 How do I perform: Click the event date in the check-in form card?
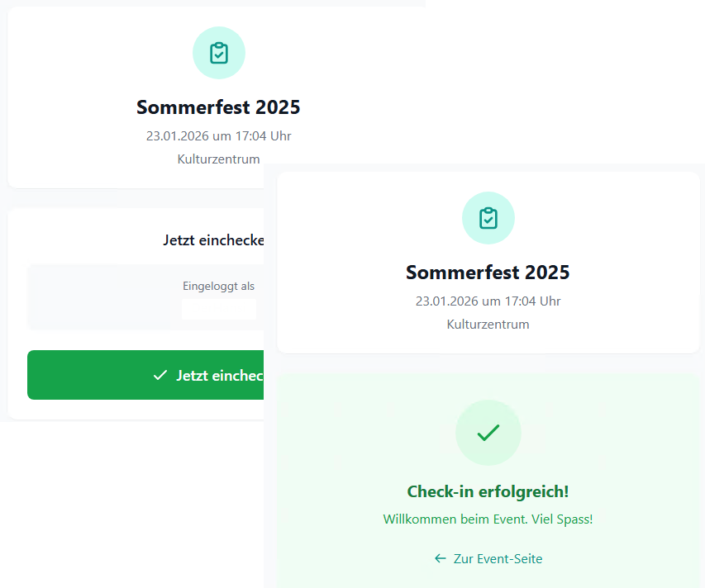[x=218, y=136]
